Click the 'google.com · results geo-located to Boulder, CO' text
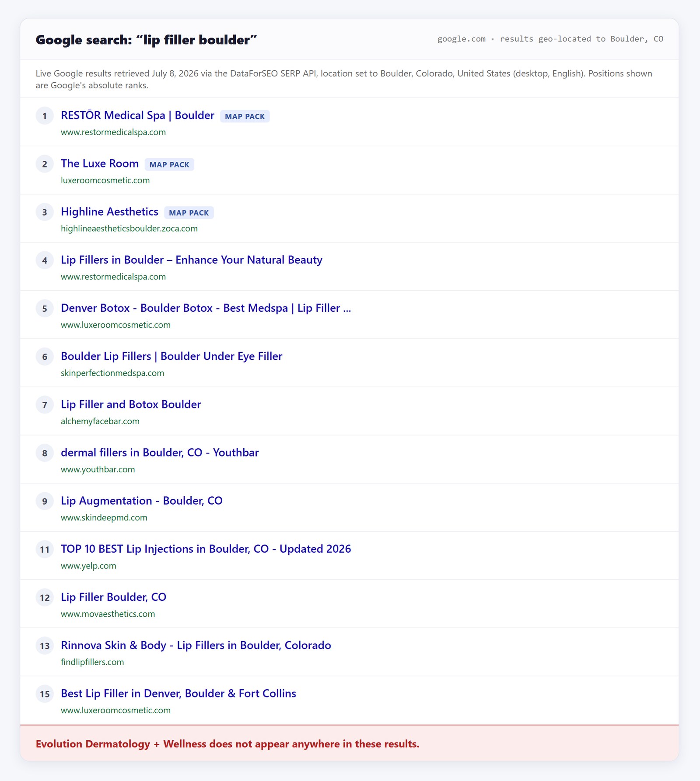 point(550,39)
